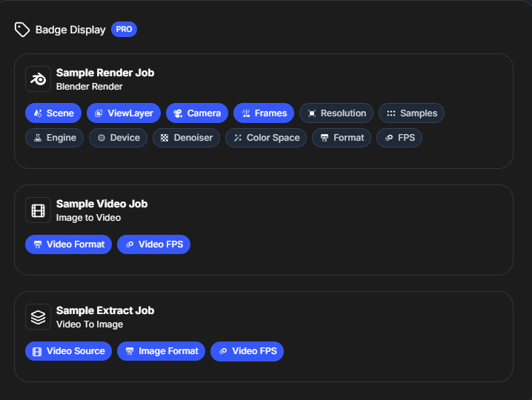Screen dimensions: 532x400
Task: Toggle Video FPS badge in Sample Extract Job
Action: coord(247,351)
